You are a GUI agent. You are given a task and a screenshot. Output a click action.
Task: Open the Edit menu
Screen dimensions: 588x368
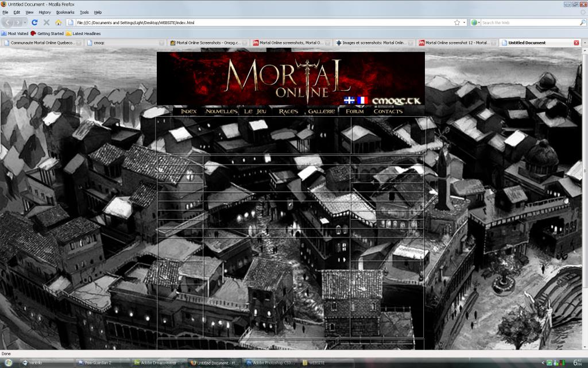tap(17, 13)
